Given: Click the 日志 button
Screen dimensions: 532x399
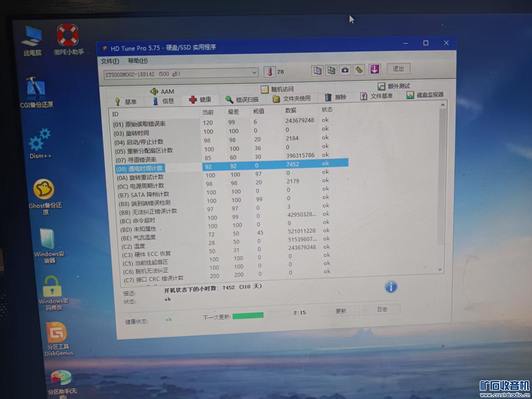Looking at the screenshot, I should (x=382, y=309).
